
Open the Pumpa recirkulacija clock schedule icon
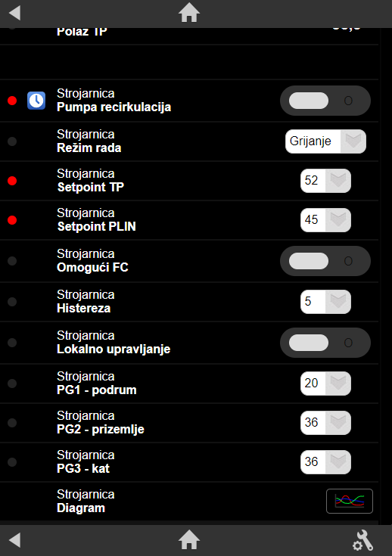pyautogui.click(x=36, y=101)
